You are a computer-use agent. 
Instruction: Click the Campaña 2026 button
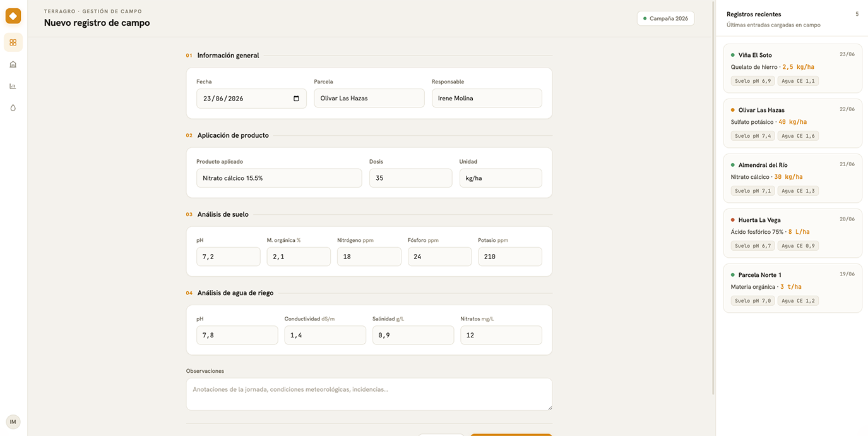[665, 18]
